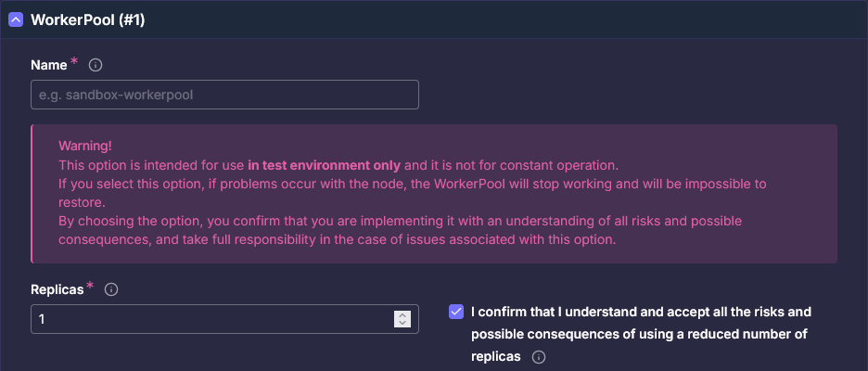Screen dimensions: 868x371
Task: Click the required asterisk beside Replicas
Action: (x=91, y=288)
